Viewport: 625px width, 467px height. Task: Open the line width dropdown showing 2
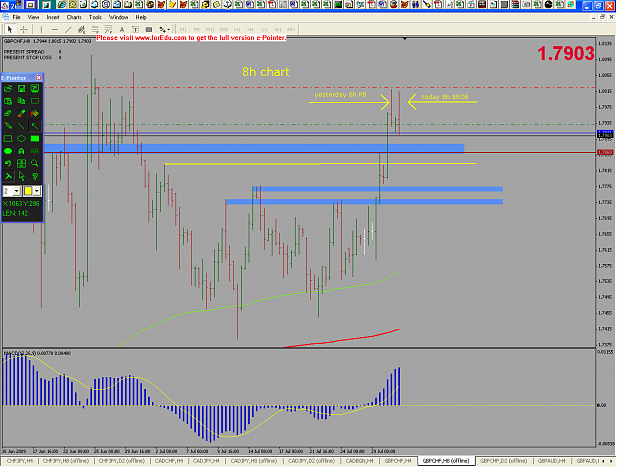(x=16, y=191)
